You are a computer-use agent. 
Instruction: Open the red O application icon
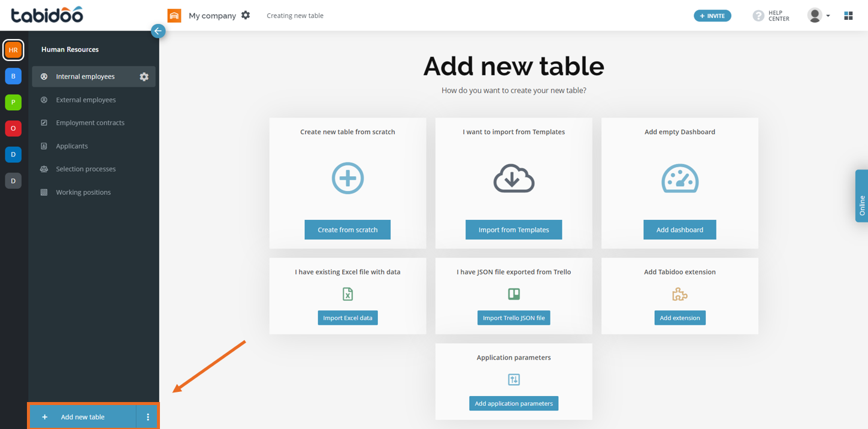[x=13, y=128]
